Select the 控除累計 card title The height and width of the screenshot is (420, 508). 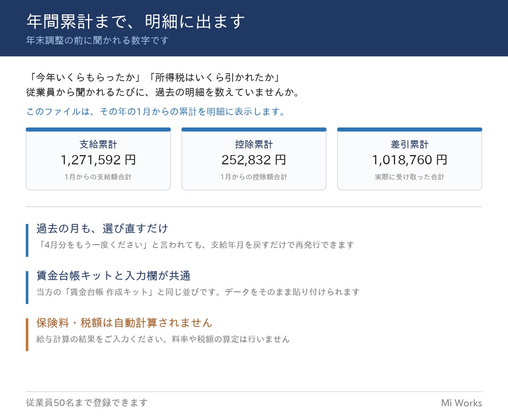pos(254,145)
